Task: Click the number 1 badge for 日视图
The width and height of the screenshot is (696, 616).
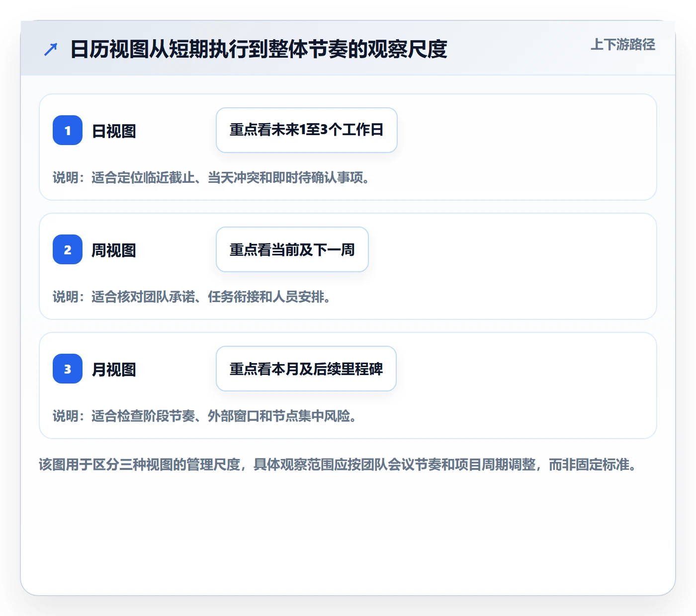Action: click(x=68, y=130)
